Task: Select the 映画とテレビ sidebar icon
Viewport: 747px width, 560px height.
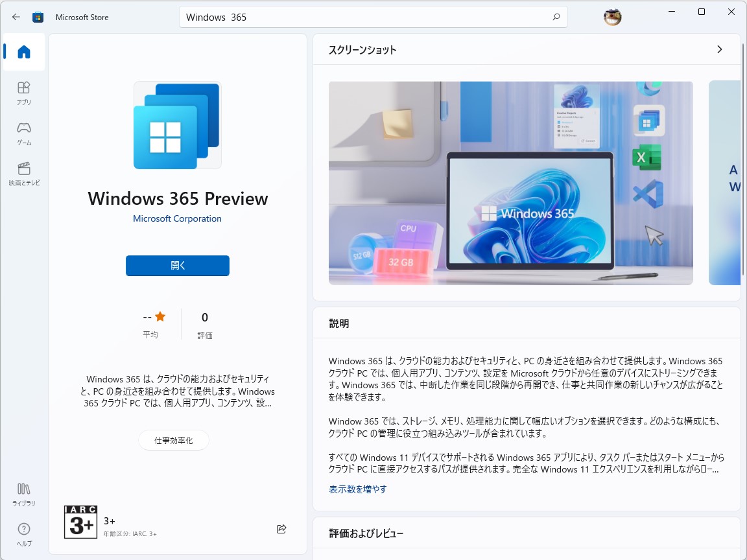Action: (x=23, y=172)
